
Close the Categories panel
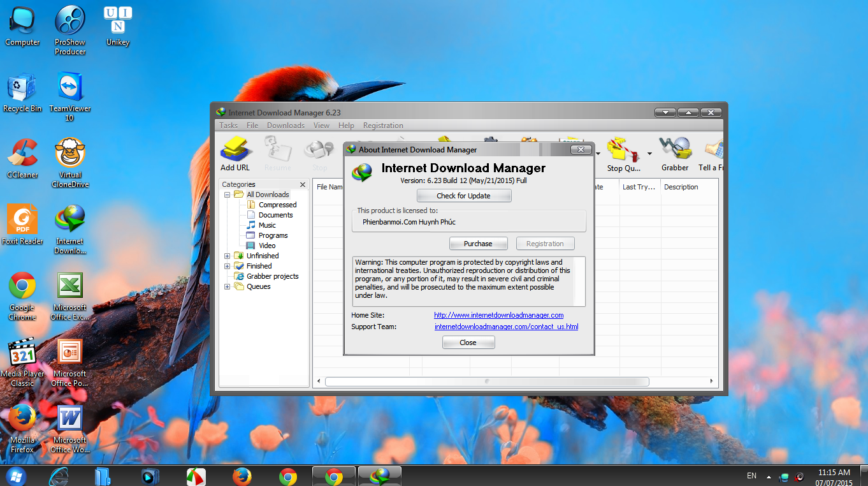303,184
